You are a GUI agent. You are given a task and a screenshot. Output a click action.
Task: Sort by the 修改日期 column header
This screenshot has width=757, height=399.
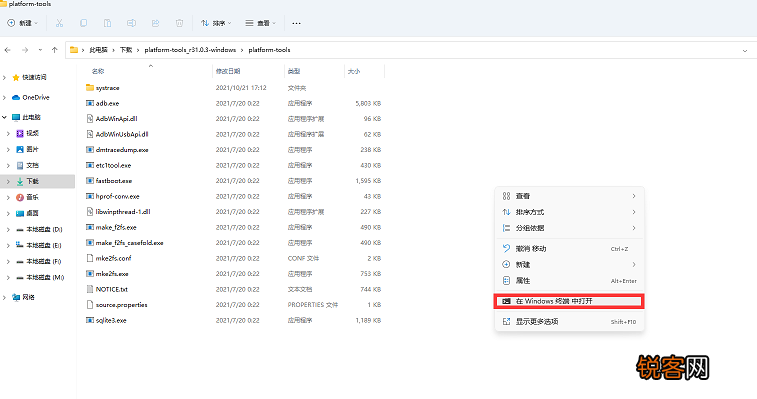coord(228,71)
